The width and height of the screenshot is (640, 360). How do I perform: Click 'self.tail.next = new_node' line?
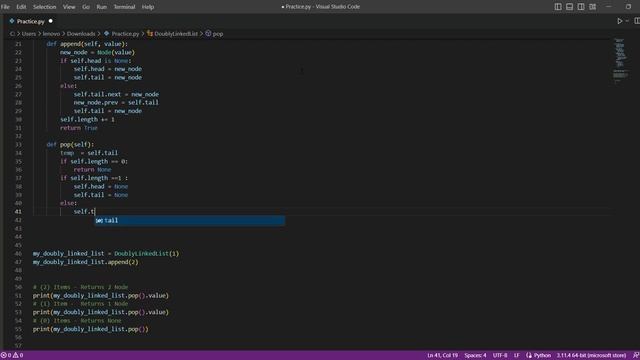click(x=116, y=95)
